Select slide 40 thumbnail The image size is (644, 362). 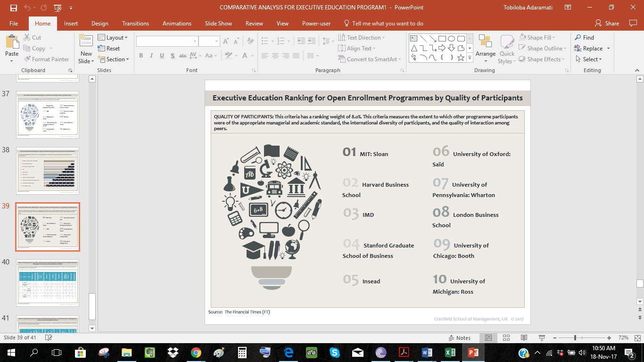coord(48,283)
